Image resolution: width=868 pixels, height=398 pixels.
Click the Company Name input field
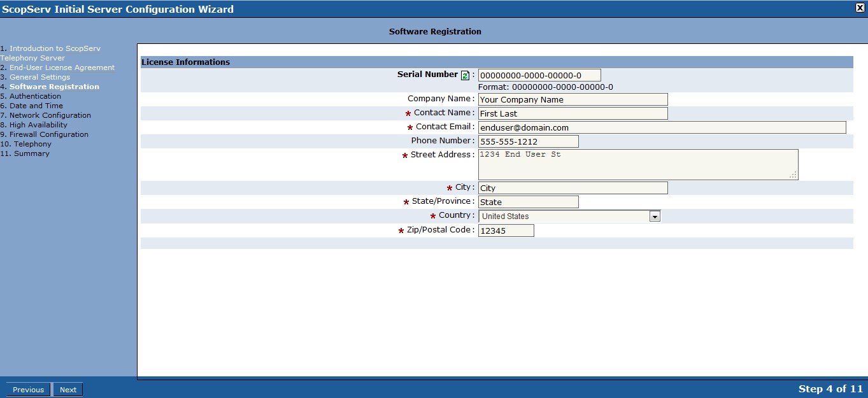point(573,99)
